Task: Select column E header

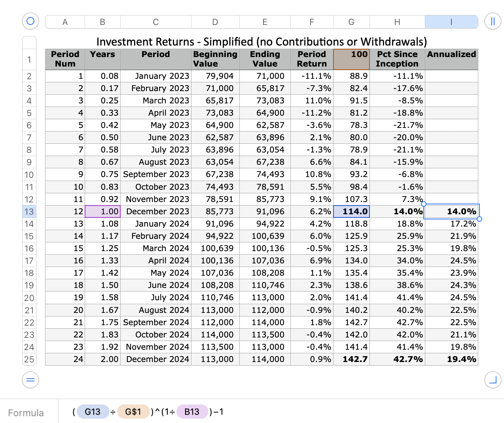Action: coord(265,22)
